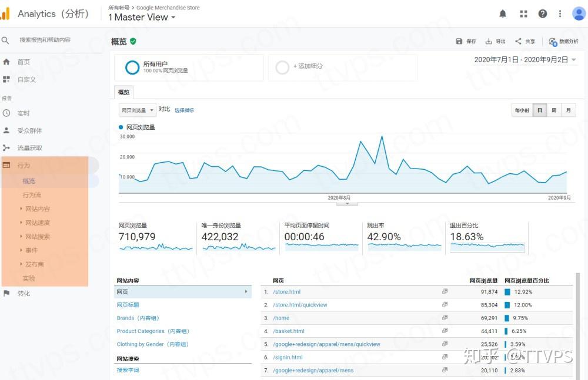Open the Help icon in the top bar

tap(542, 13)
